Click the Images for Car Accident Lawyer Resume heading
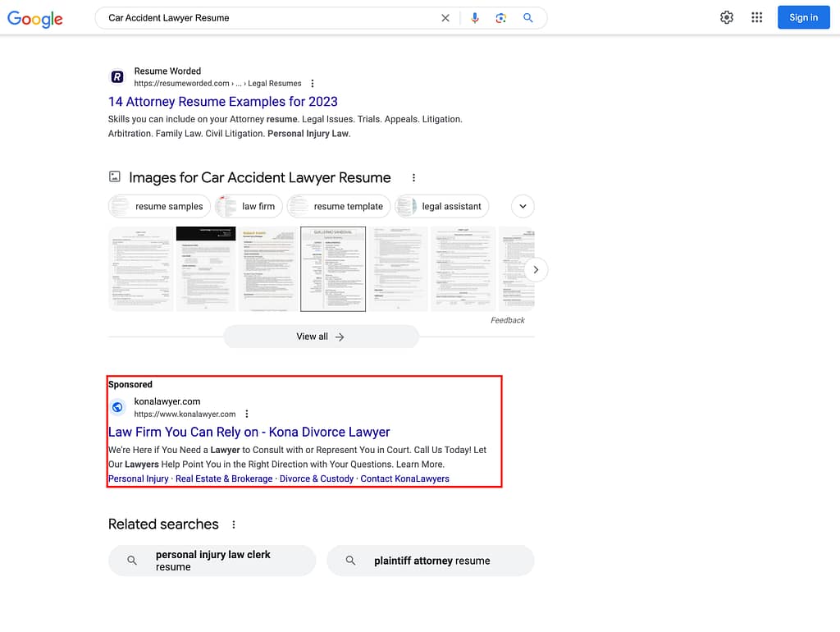This screenshot has height=632, width=840. pyautogui.click(x=260, y=177)
